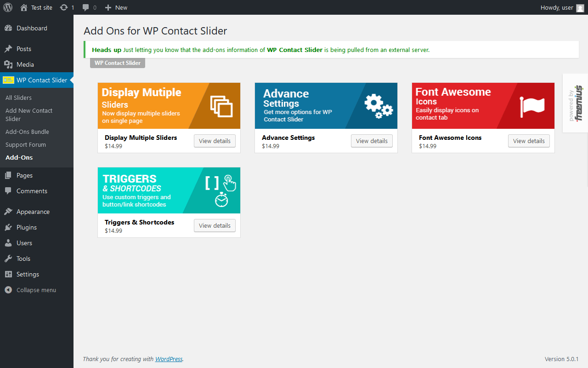Open Font Awesome Icons banner image
Viewport: 588px width, 368px height.
coord(483,106)
